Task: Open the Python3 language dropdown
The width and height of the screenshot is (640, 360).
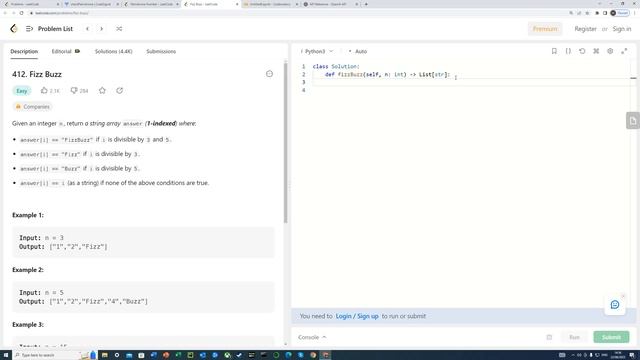Action: pyautogui.click(x=317, y=51)
